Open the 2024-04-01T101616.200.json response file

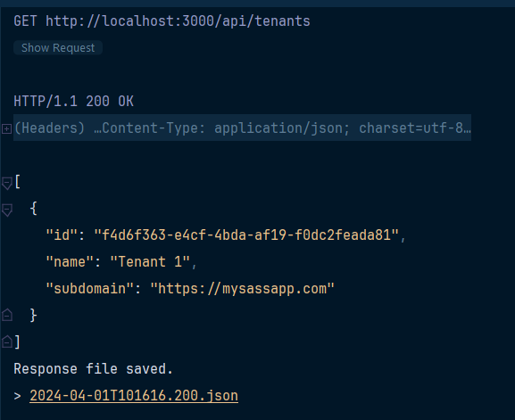coord(134,395)
